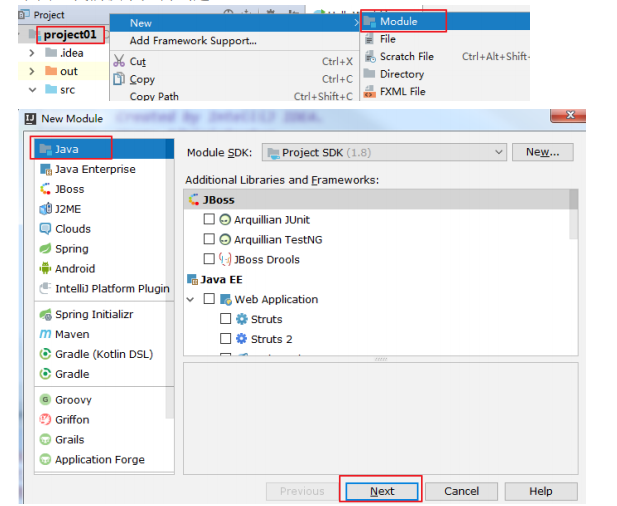Click the Cancel button

click(x=462, y=491)
